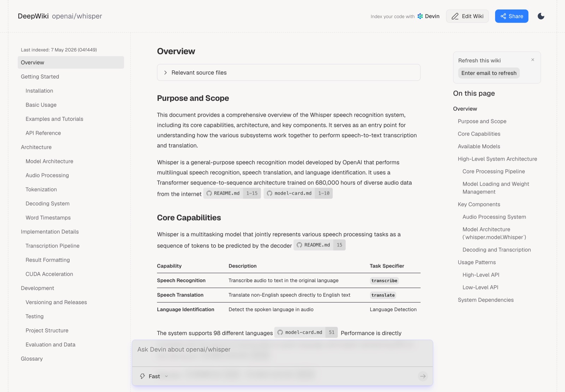Open Result Formatting page
This screenshot has height=392, width=565.
pyautogui.click(x=48, y=260)
